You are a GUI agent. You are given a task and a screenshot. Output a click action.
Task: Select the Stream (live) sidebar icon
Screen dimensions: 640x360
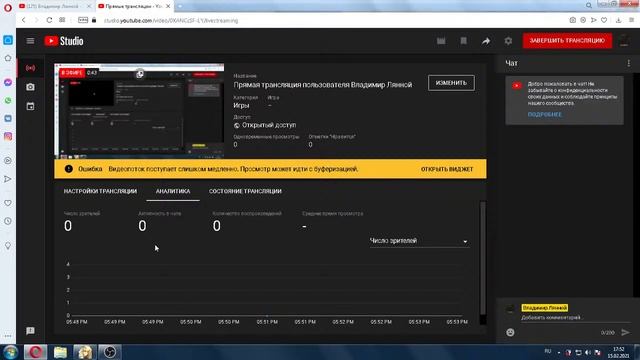tap(30, 68)
